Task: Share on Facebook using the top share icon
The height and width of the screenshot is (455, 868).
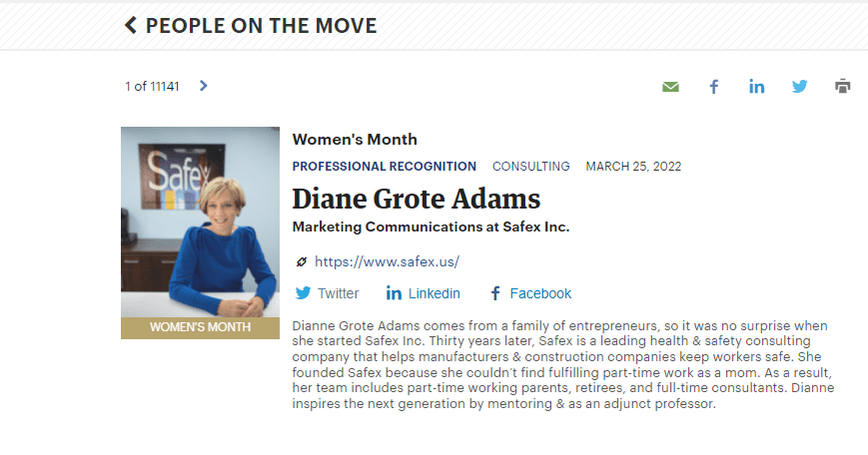Action: pyautogui.click(x=714, y=87)
